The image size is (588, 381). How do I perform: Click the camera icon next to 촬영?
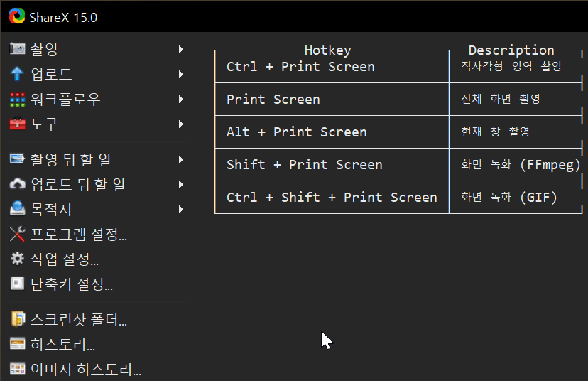coord(17,49)
